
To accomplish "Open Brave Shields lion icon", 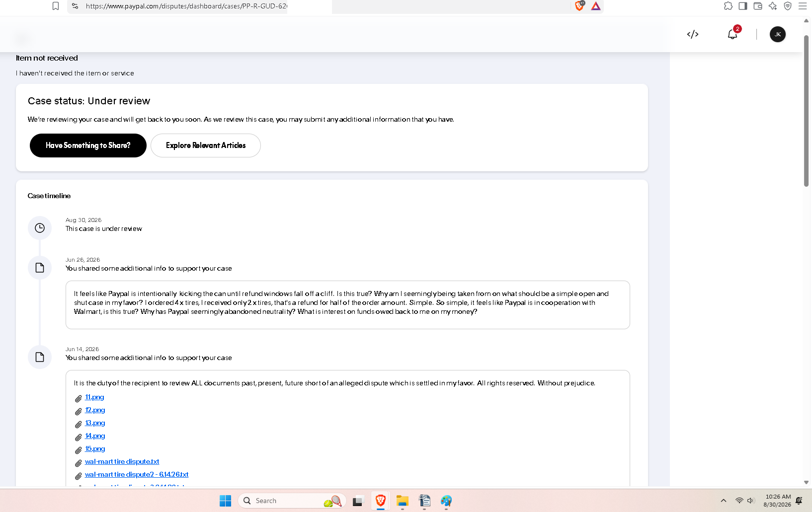I will pos(579,6).
